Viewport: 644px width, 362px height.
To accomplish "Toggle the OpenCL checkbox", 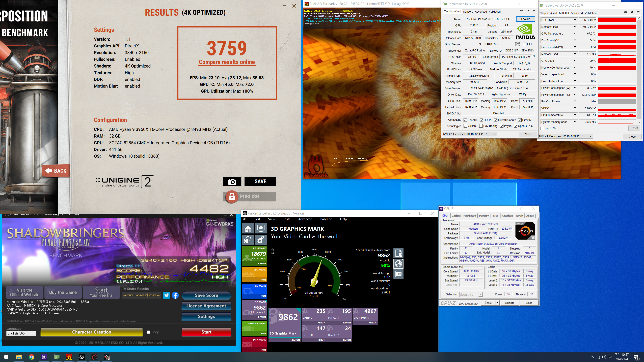I will click(x=465, y=120).
